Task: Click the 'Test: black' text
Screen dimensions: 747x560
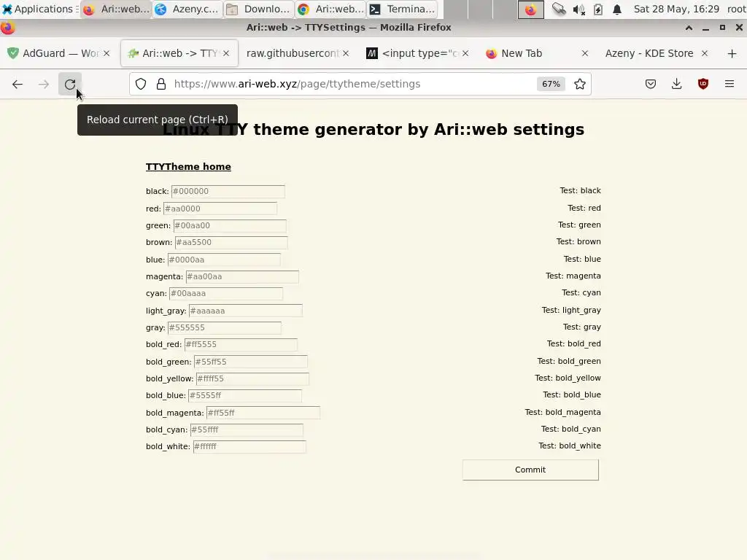Action: click(x=580, y=191)
